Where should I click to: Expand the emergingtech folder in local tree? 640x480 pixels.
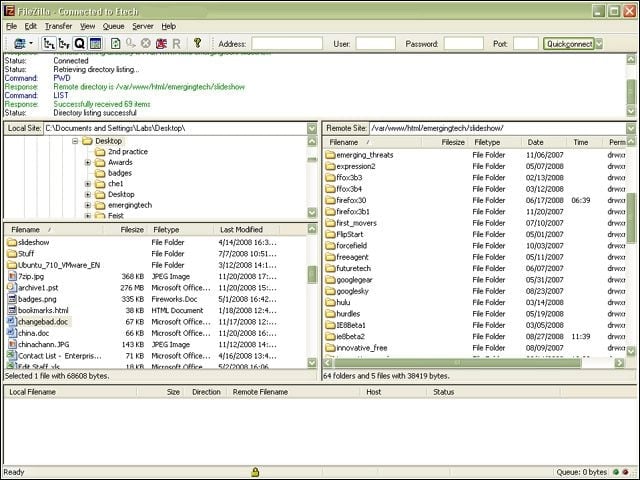(x=88, y=205)
